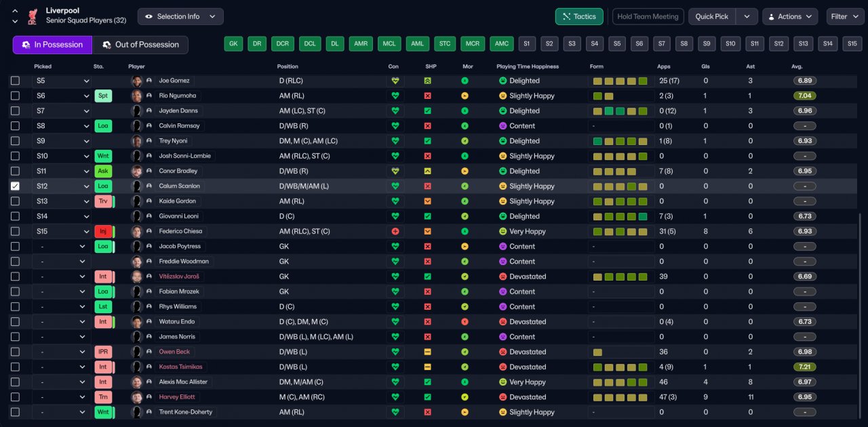Click the Ask status badge for Conor Bradley
Image resolution: width=868 pixels, height=427 pixels.
(x=103, y=171)
